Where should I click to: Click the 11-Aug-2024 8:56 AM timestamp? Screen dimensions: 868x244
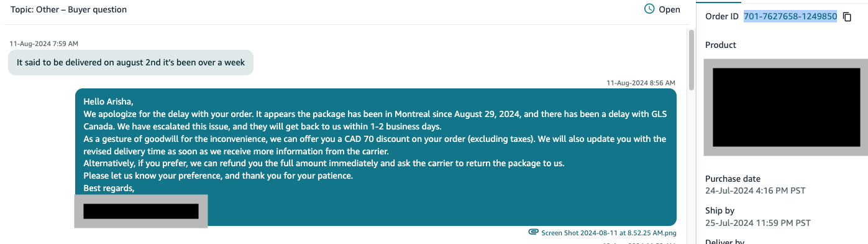tap(641, 82)
